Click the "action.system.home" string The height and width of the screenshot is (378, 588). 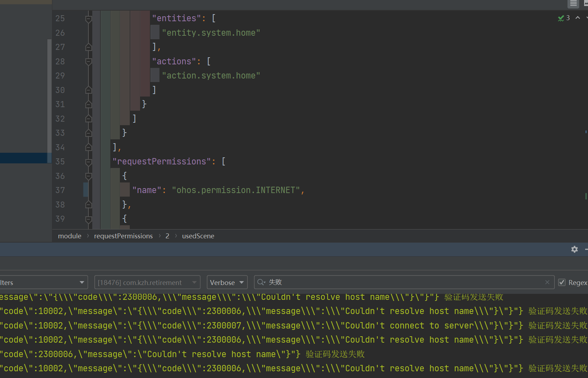[x=211, y=75]
